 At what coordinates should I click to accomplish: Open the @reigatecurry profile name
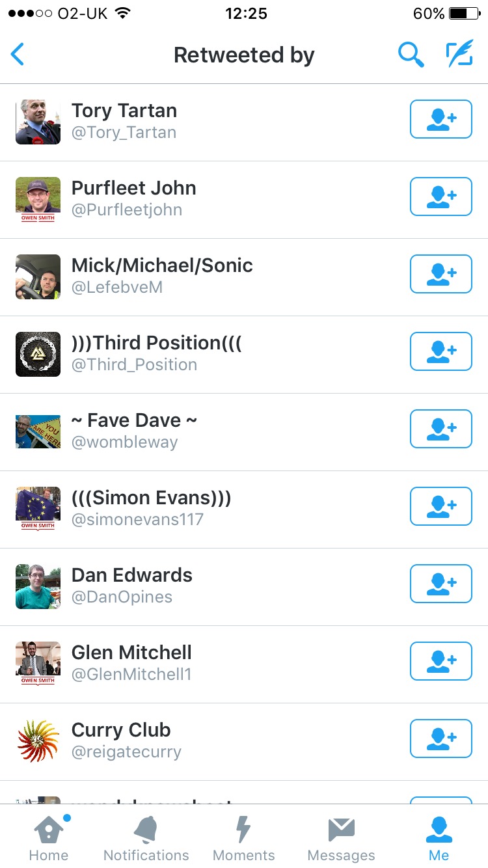(x=126, y=752)
